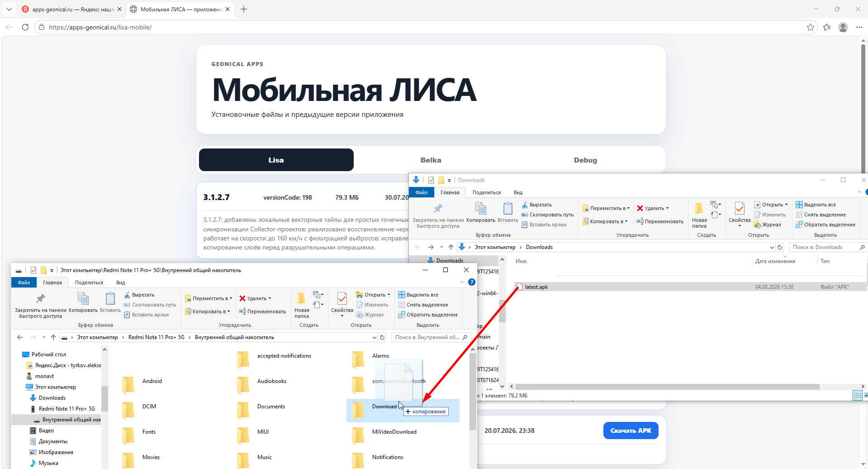The width and height of the screenshot is (868, 469).
Task: Click Copy path (Скопировать путь) in Downloads window
Action: pos(547,215)
